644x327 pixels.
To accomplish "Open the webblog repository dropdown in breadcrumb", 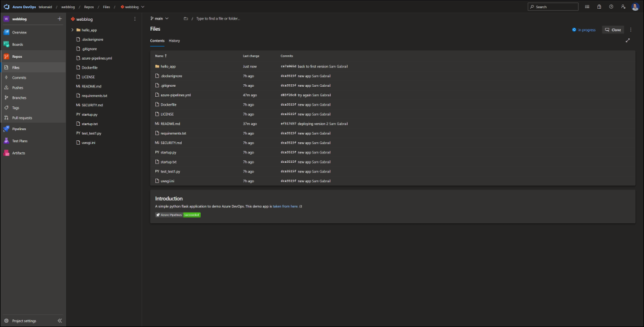I will coord(132,7).
